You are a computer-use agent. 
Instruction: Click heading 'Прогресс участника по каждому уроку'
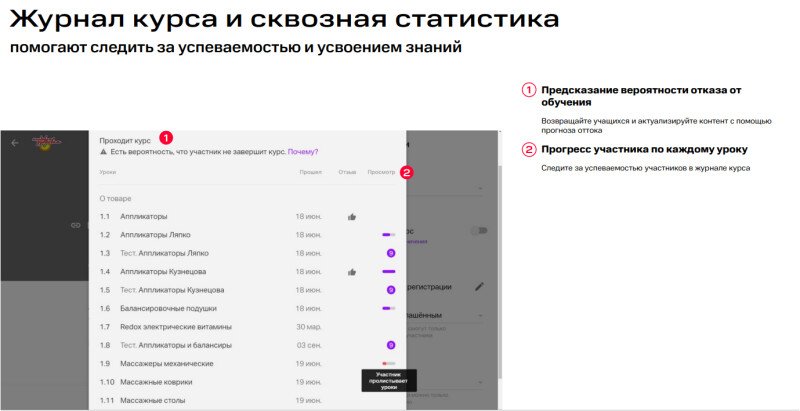click(644, 150)
